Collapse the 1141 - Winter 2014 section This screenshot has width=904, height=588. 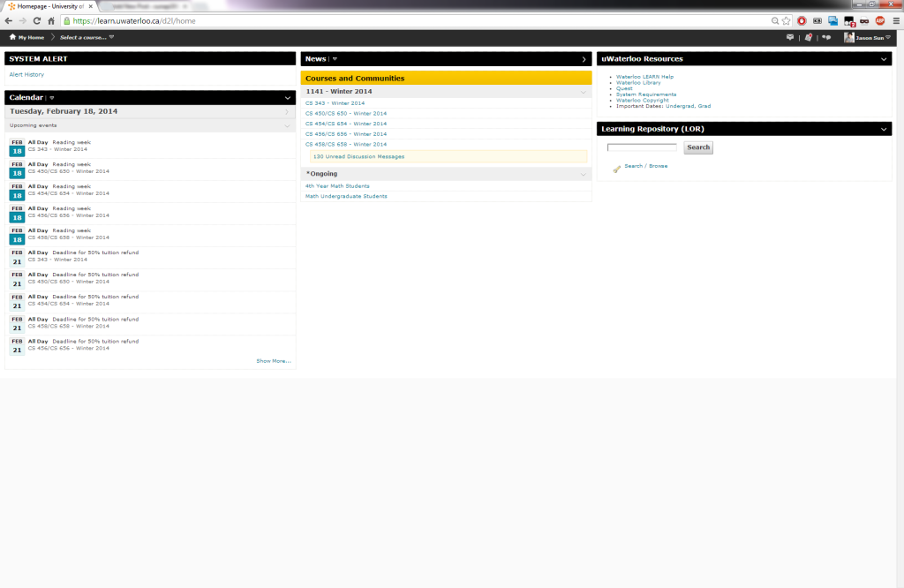pos(583,92)
